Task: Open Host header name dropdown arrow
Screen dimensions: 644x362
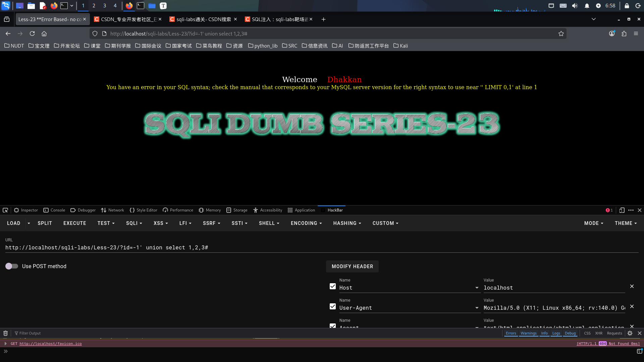Action: click(477, 288)
